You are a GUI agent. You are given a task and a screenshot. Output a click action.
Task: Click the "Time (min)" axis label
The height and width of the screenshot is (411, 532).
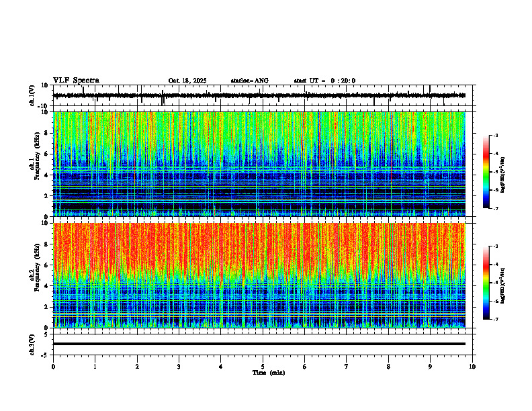point(269,373)
